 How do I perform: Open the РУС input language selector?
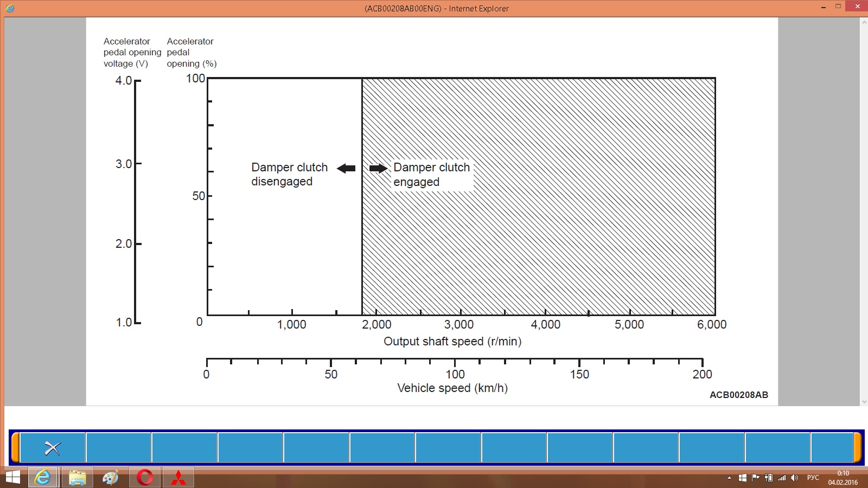point(813,478)
